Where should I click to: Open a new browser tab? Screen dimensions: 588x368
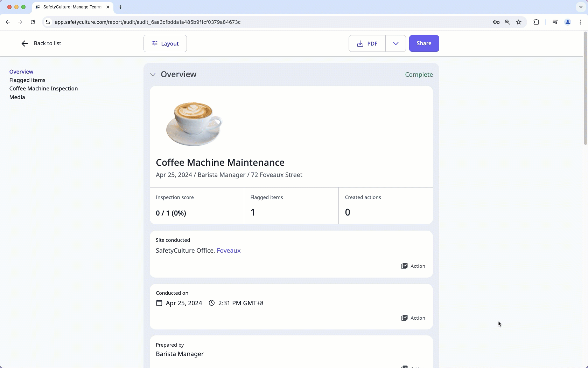120,7
